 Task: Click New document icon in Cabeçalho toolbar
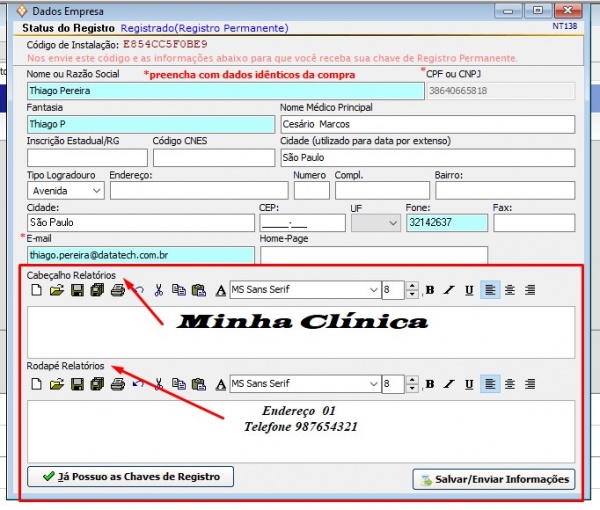pos(36,290)
